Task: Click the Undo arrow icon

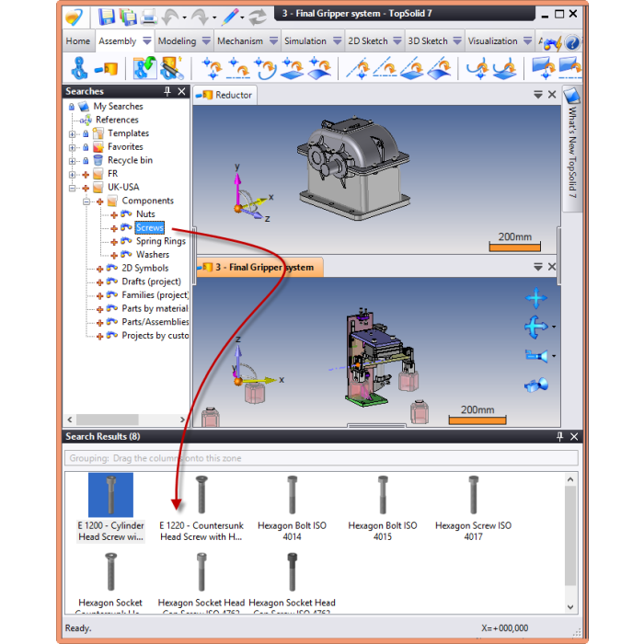Action: pyautogui.click(x=170, y=17)
